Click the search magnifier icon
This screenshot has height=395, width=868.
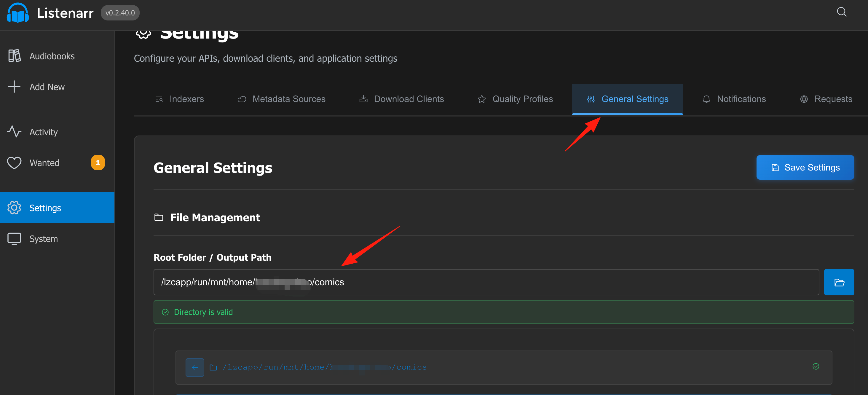point(841,12)
